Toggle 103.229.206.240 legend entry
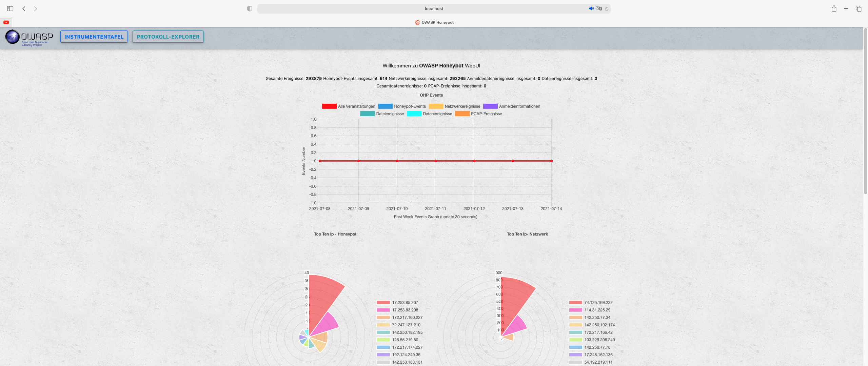Image resolution: width=868 pixels, height=366 pixels. (592, 340)
